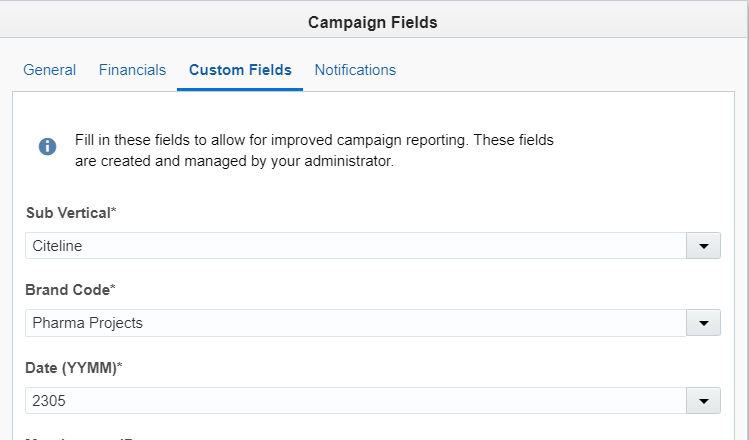Click the Date (YYMM) label

tap(70, 367)
